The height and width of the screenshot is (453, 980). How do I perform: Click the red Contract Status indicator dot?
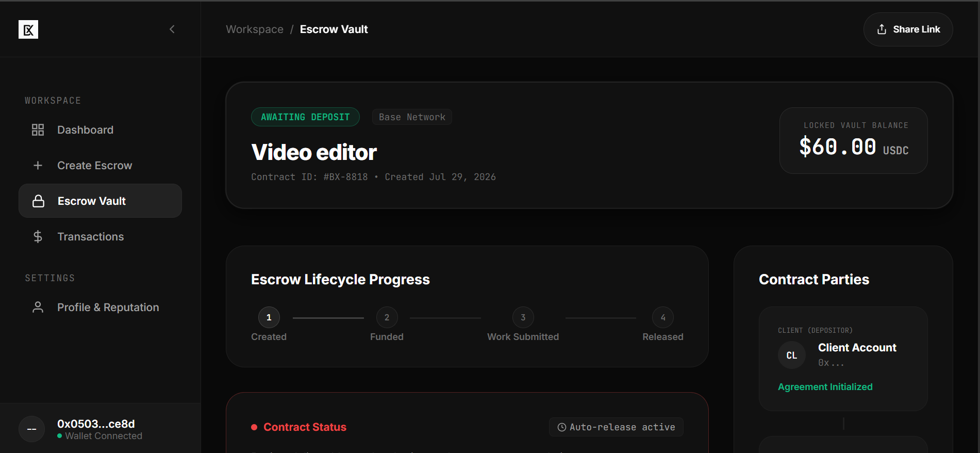pos(254,427)
